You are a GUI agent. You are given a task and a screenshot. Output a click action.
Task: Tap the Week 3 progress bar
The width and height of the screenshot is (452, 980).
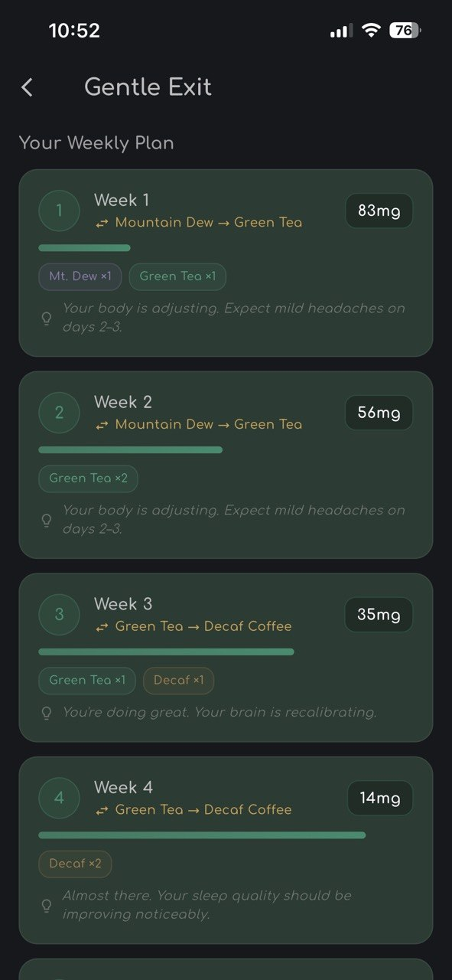click(167, 651)
